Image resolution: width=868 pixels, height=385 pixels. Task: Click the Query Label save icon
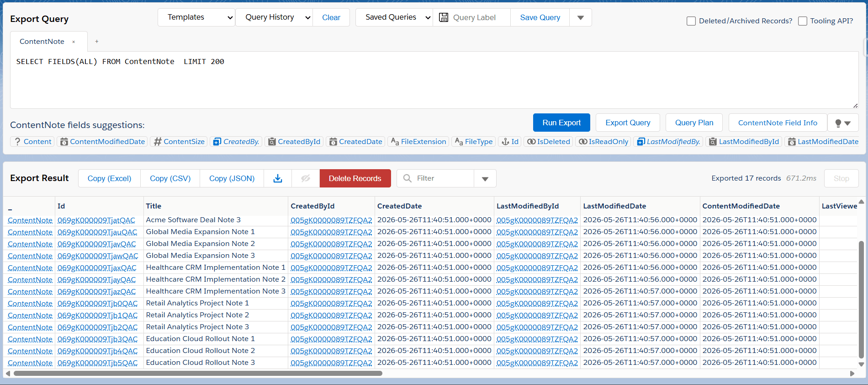click(x=444, y=17)
